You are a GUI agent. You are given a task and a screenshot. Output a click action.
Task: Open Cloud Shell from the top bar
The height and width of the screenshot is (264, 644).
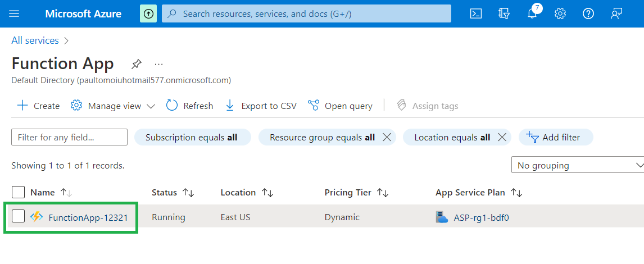[475, 13]
